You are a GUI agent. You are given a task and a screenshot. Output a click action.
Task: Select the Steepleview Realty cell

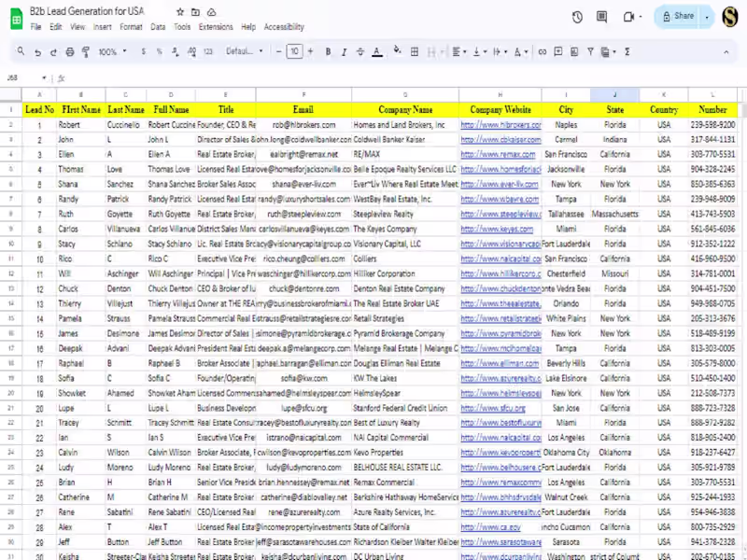point(405,215)
